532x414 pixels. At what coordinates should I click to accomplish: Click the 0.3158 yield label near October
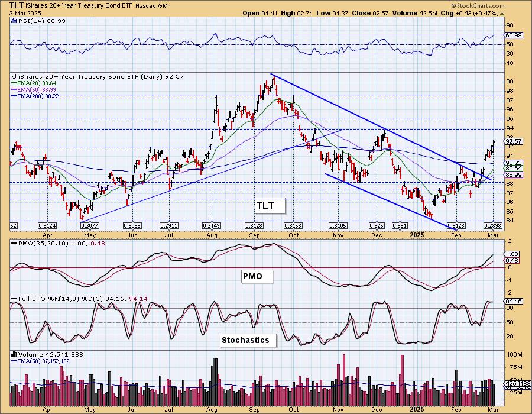tap(293, 226)
